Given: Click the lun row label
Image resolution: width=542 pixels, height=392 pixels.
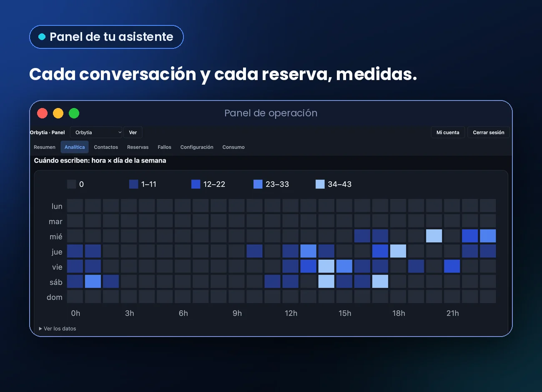Looking at the screenshot, I should point(57,206).
